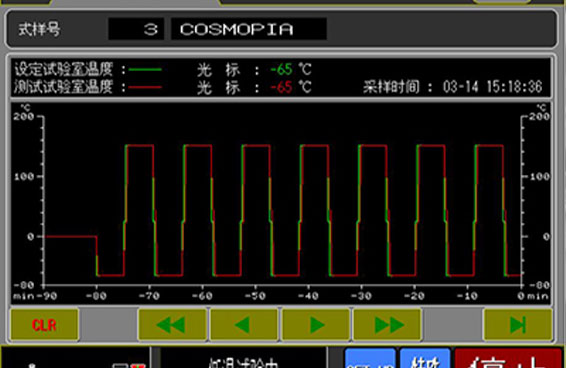Select the sample number field showing 3
Image resolution: width=566 pixels, height=368 pixels.
[x=136, y=29]
